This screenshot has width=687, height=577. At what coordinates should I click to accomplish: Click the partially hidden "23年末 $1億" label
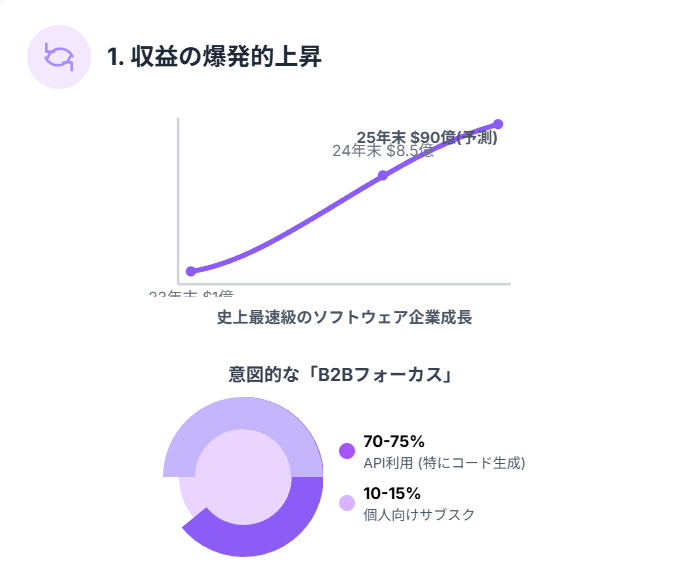point(191,294)
